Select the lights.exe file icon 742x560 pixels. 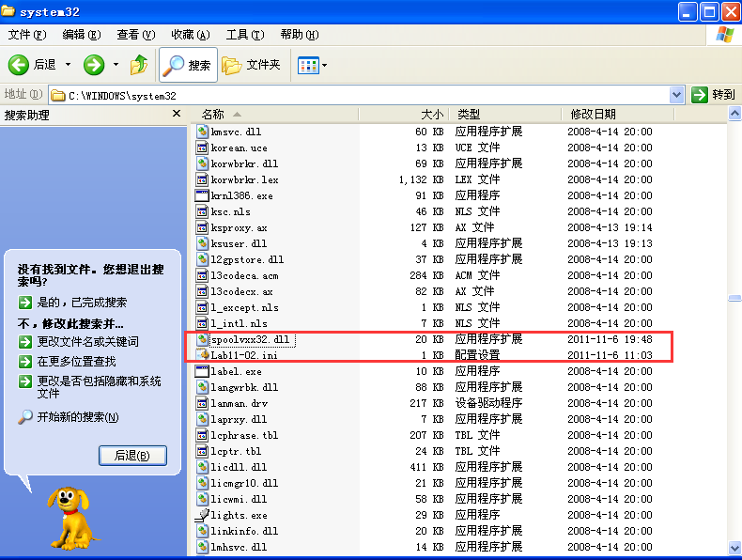(x=202, y=515)
